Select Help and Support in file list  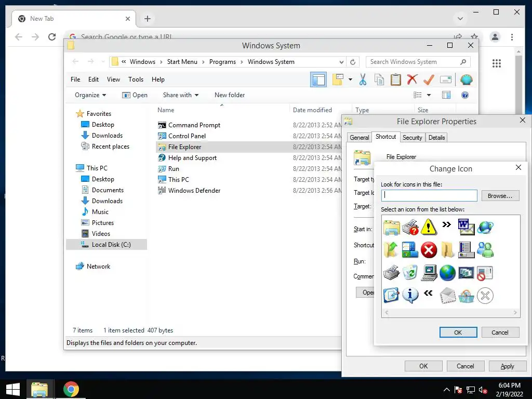[192, 158]
